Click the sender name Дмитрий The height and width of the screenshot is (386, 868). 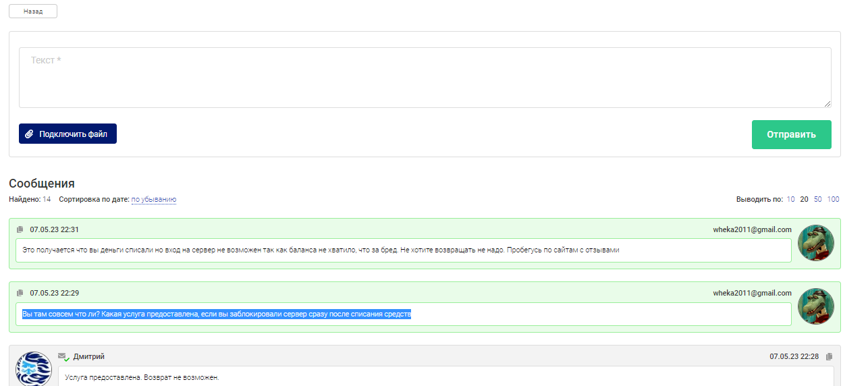89,356
